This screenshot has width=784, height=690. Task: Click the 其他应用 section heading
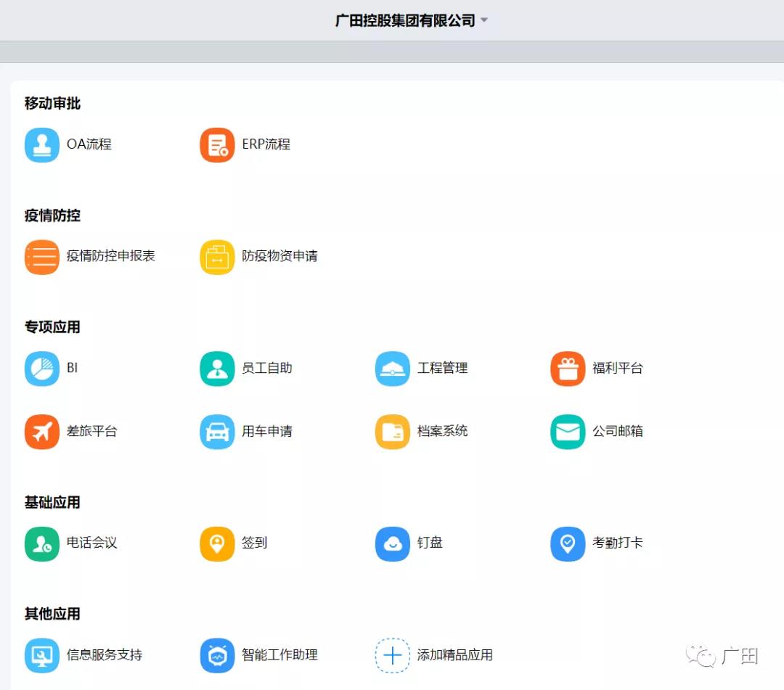52,614
